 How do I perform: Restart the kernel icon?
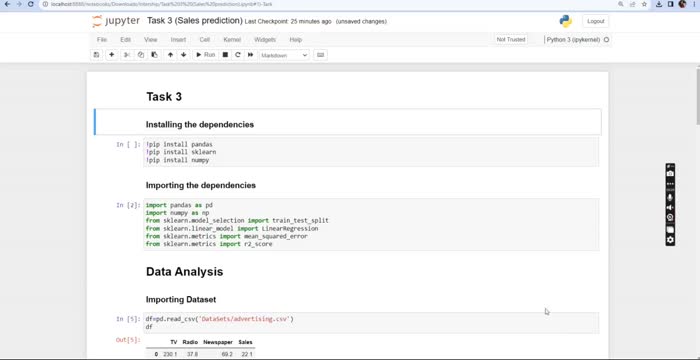point(238,55)
